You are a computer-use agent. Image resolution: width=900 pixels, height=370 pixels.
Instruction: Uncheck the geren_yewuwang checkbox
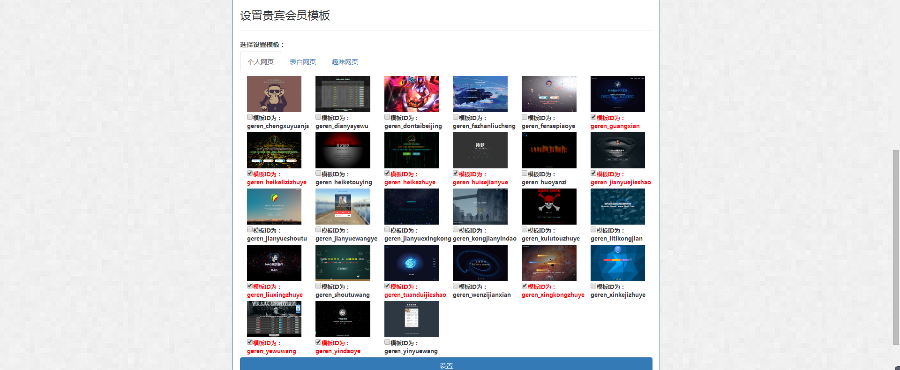click(x=250, y=342)
